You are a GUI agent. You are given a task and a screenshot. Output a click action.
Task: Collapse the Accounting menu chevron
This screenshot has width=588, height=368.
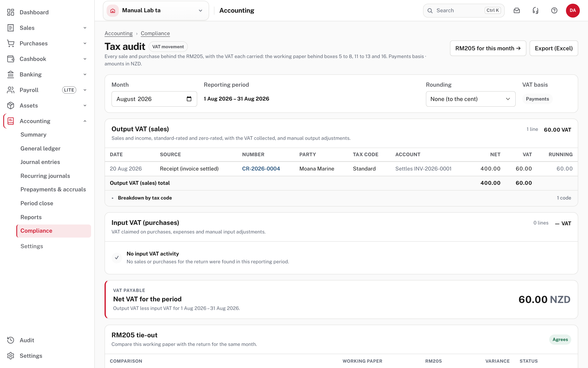coord(85,121)
